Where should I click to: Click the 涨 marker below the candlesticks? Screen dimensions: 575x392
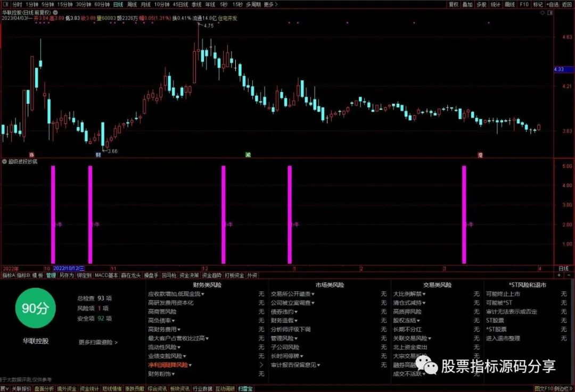coord(31,155)
